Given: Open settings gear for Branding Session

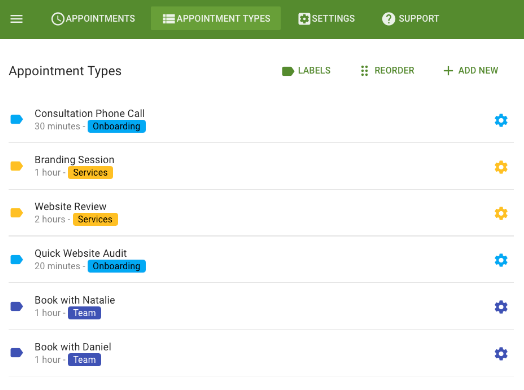Looking at the screenshot, I should (501, 167).
